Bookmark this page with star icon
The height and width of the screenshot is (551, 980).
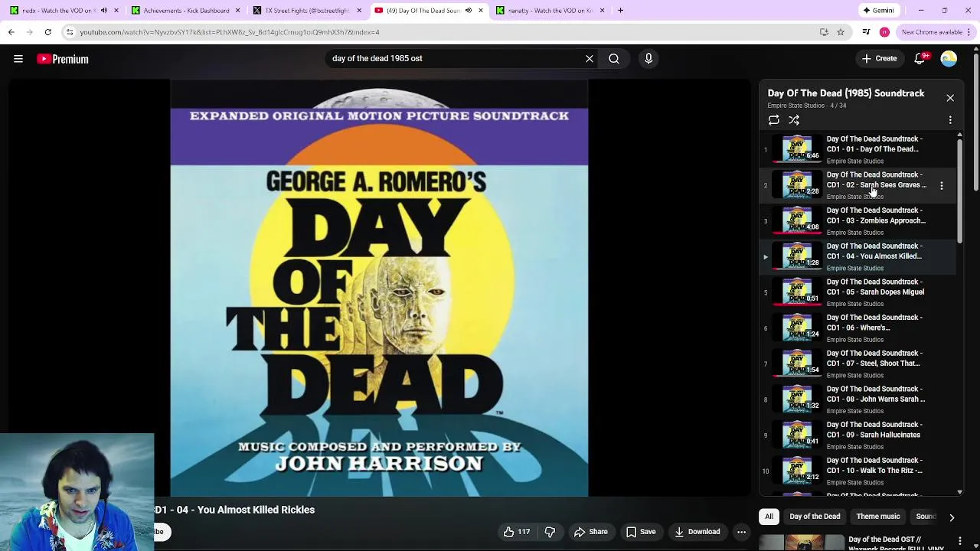pos(841,32)
